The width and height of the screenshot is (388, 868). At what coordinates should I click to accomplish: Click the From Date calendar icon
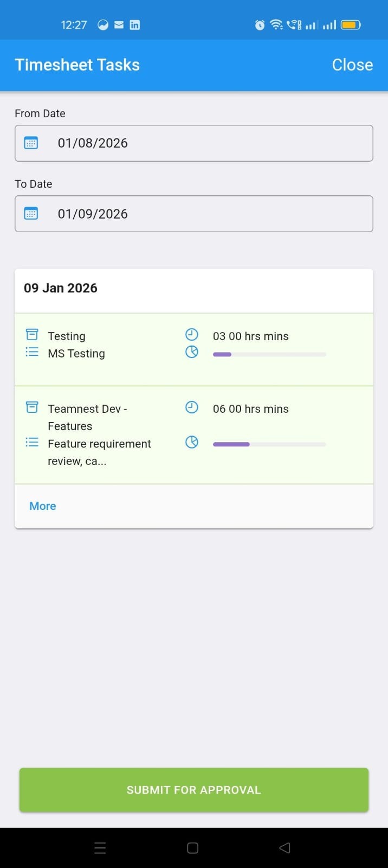(31, 143)
